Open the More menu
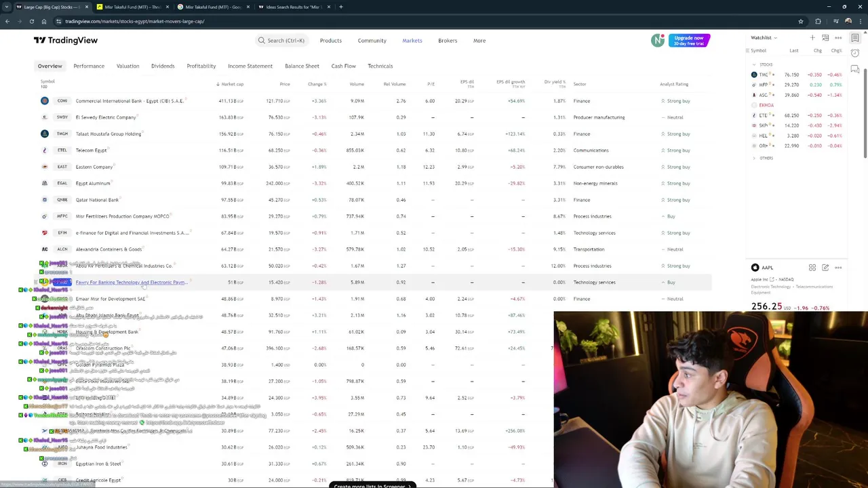 point(479,41)
